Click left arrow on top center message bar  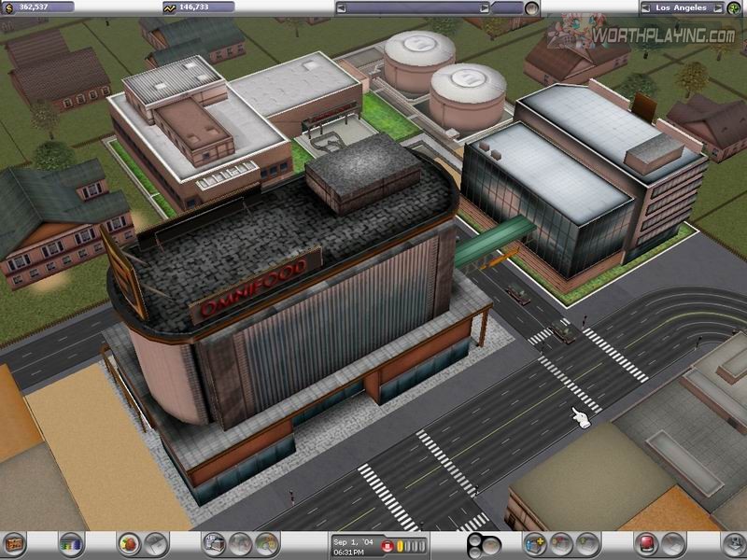coord(338,7)
